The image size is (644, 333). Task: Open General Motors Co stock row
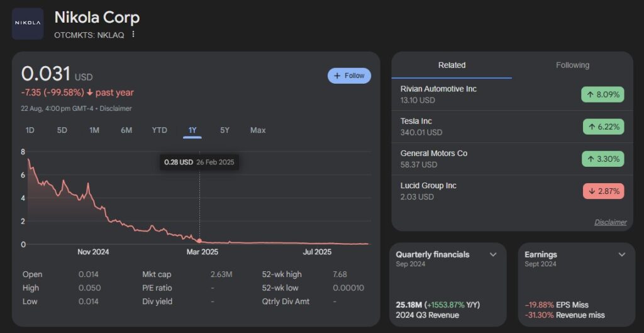pos(512,159)
